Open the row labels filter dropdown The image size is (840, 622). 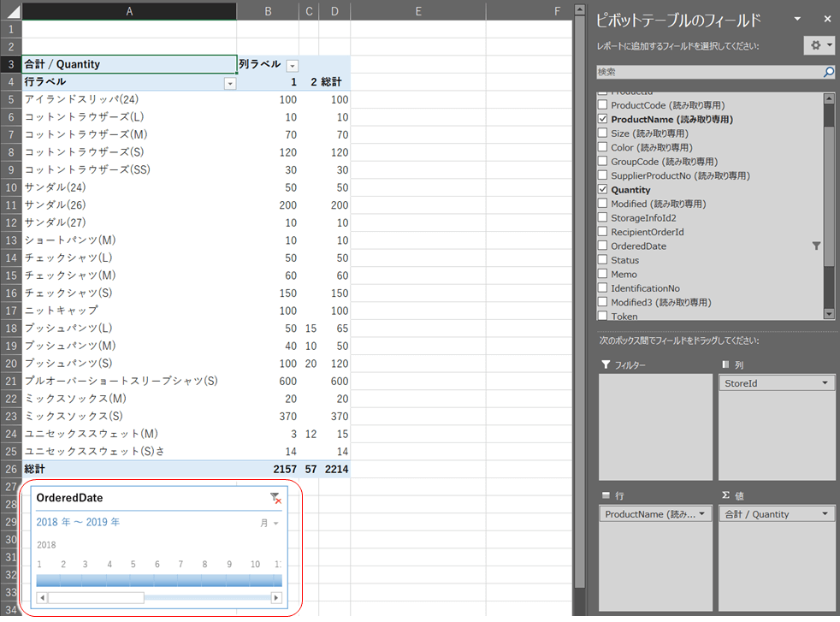(229, 83)
